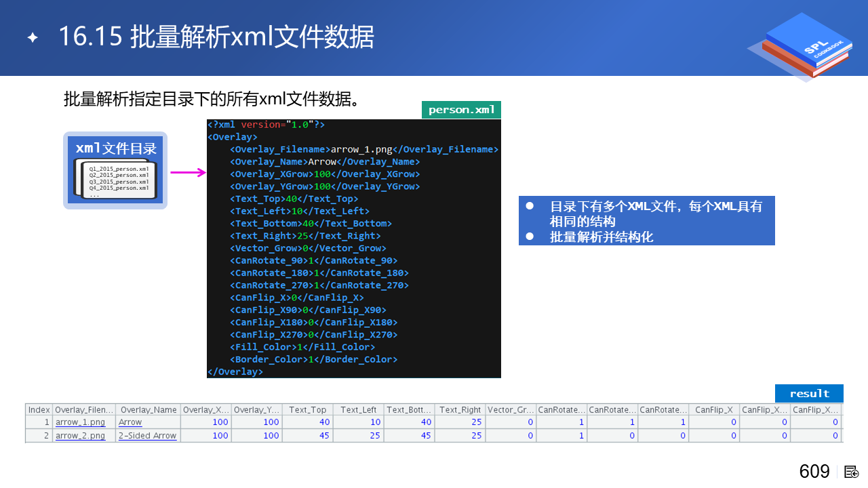Viewport: 868px width, 488px height.
Task: Open the arrow_2.png link in the table
Action: (x=80, y=436)
